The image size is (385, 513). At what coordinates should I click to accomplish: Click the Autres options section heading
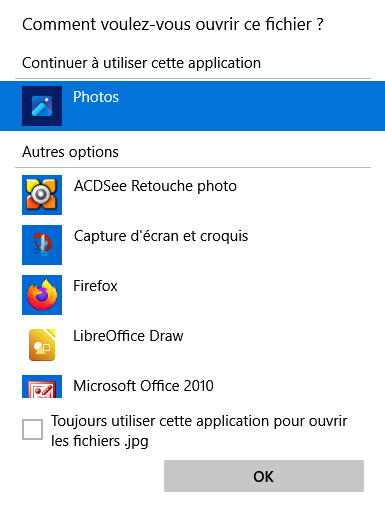coord(70,152)
